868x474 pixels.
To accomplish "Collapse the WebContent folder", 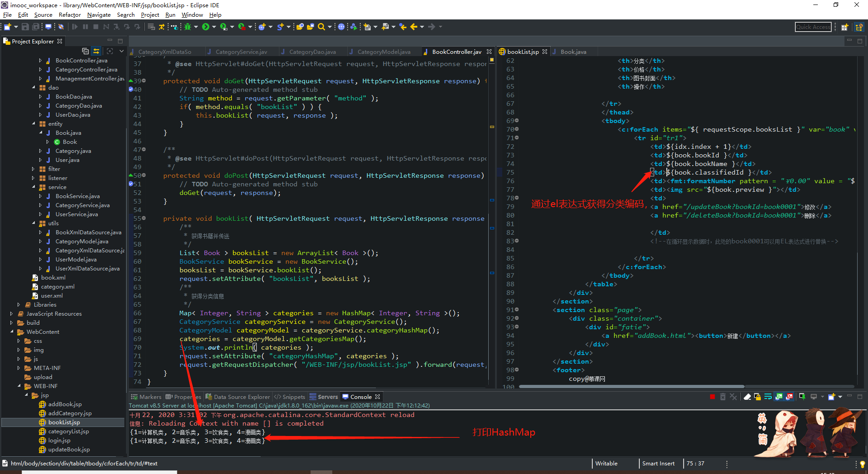I will [11, 332].
